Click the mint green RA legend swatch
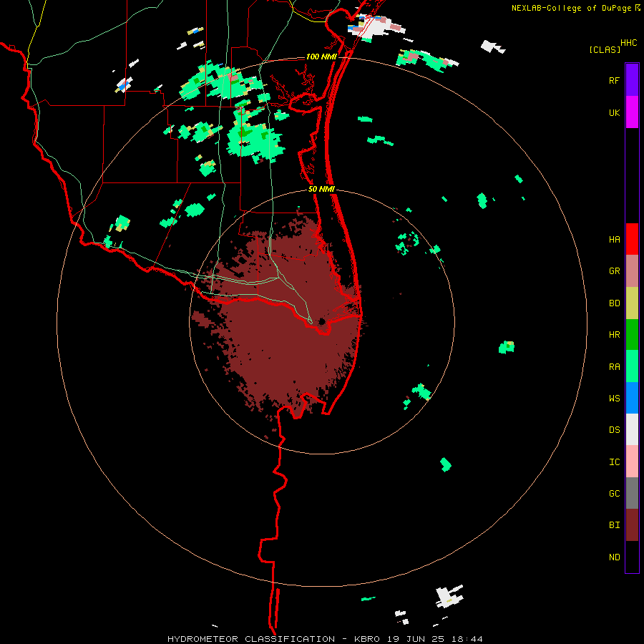This screenshot has width=644, height=644. 632,366
